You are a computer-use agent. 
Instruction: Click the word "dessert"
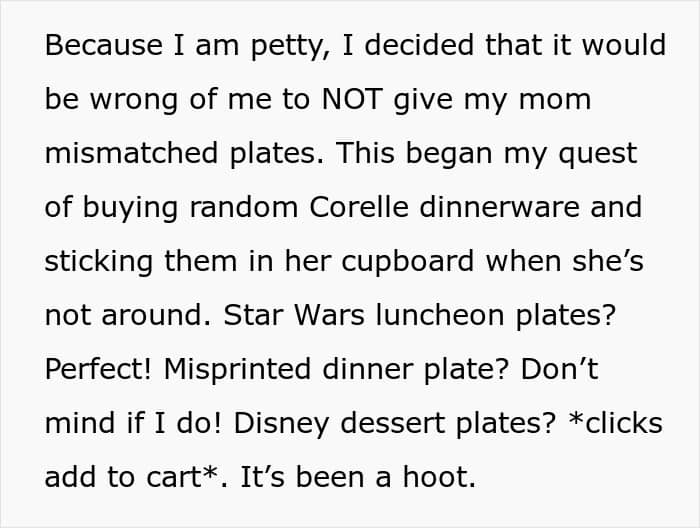(392, 423)
